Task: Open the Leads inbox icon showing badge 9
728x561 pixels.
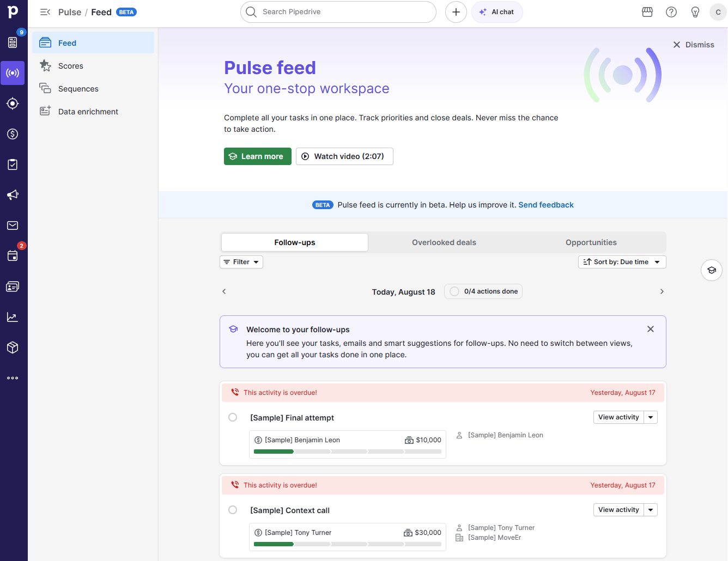Action: 13,42
